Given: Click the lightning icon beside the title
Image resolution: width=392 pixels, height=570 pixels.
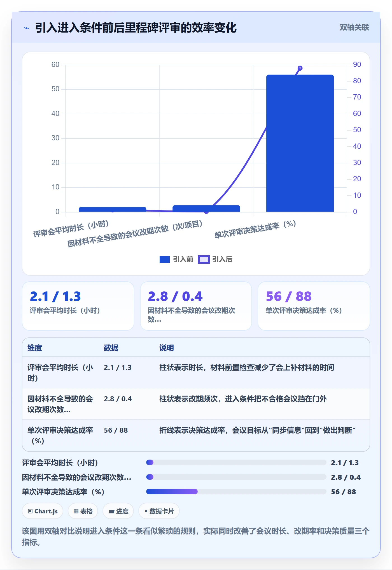Looking at the screenshot, I should [x=27, y=28].
